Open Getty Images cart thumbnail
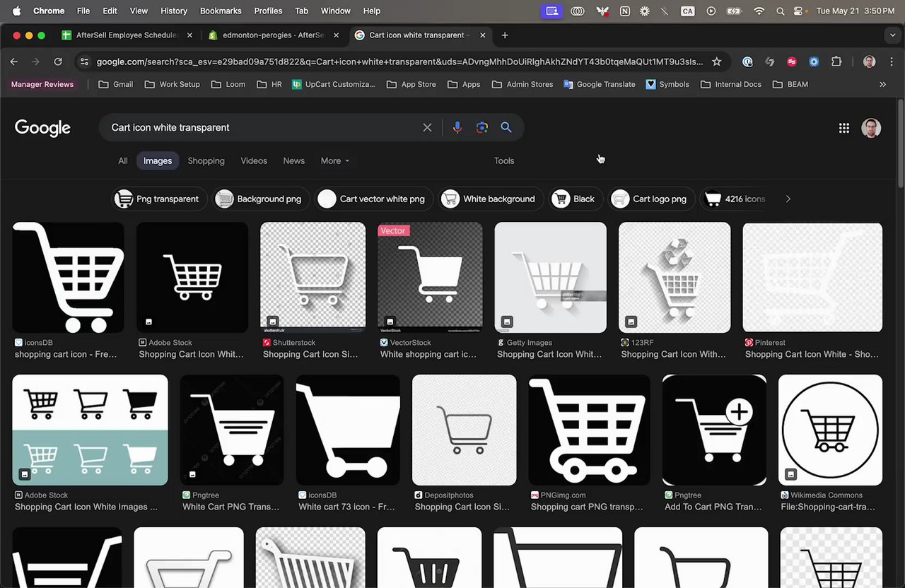905x588 pixels. coord(550,278)
